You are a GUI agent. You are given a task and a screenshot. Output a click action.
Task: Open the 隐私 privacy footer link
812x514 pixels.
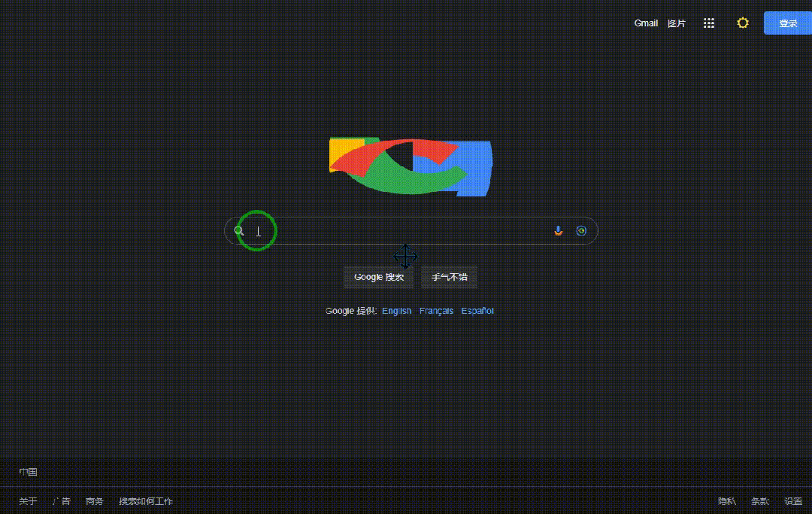pyautogui.click(x=726, y=501)
